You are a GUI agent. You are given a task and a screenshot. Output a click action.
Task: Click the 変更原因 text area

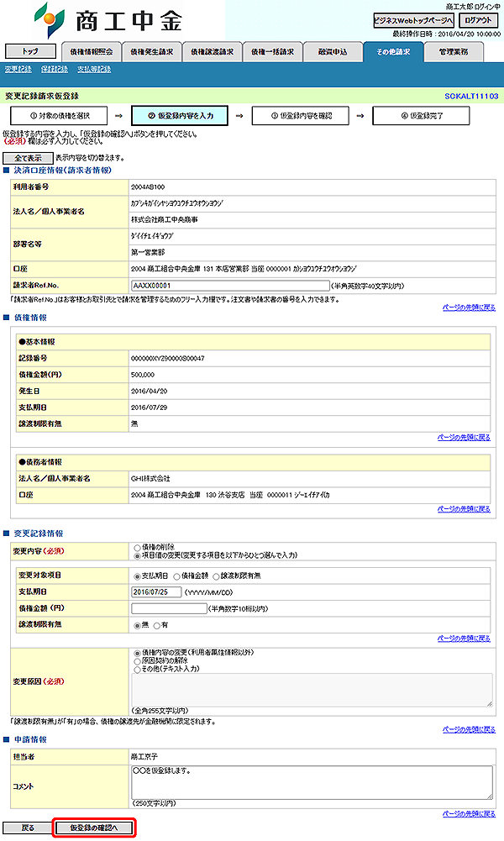(312, 690)
